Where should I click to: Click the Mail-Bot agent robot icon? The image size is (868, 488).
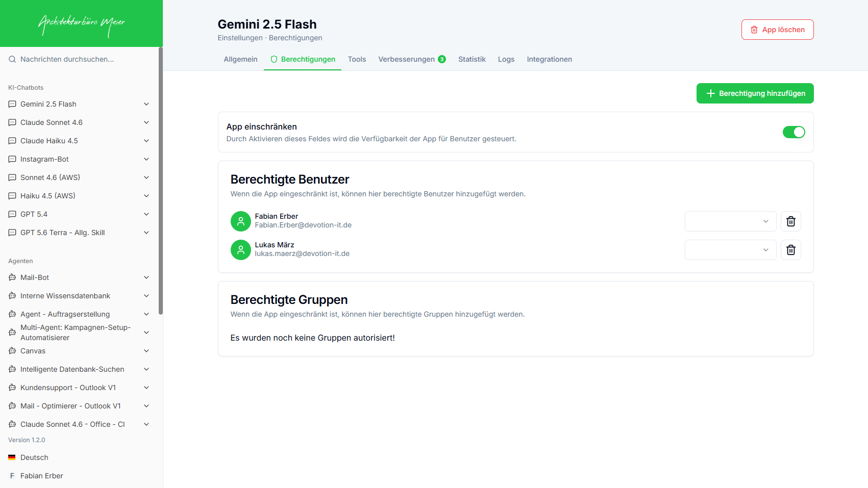12,277
